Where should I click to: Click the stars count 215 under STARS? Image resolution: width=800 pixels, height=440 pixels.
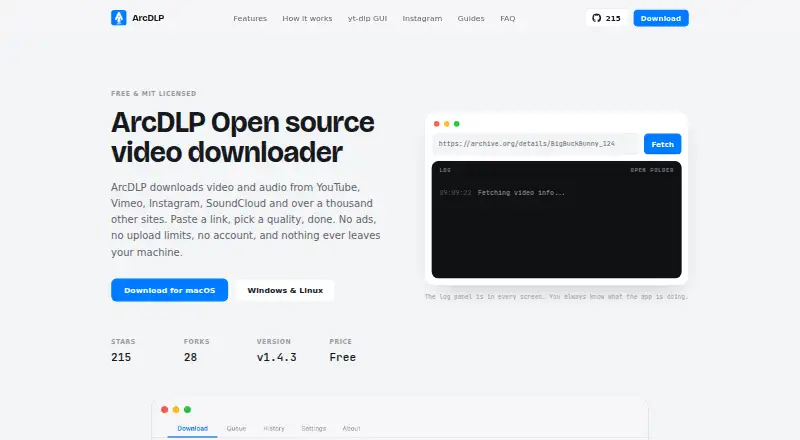[121, 357]
